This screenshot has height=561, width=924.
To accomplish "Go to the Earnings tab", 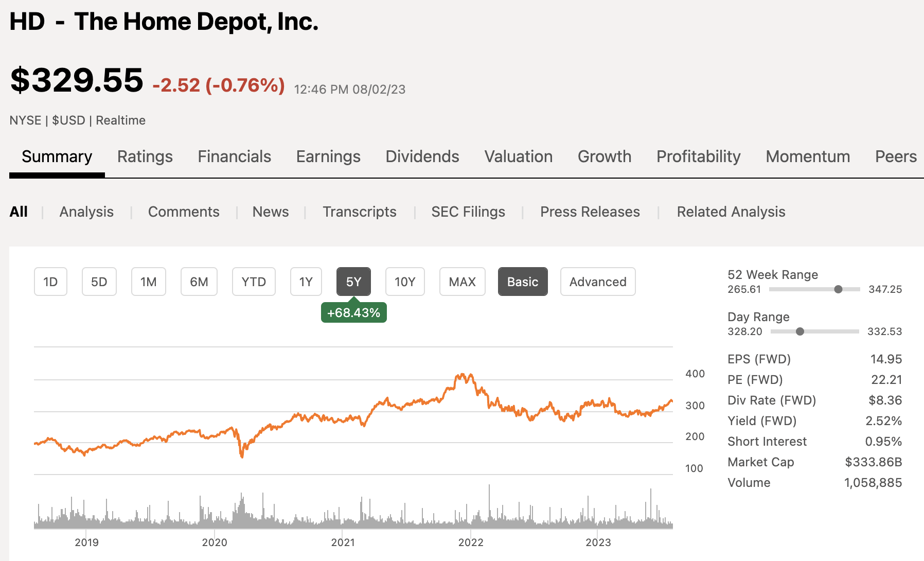I will (x=328, y=156).
